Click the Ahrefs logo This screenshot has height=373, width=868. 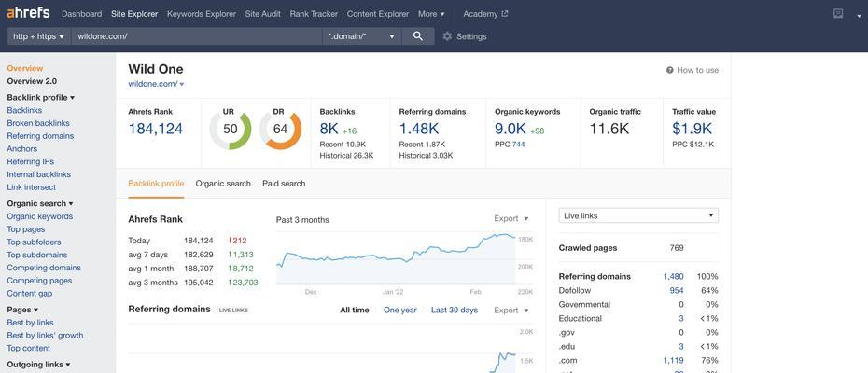point(28,13)
